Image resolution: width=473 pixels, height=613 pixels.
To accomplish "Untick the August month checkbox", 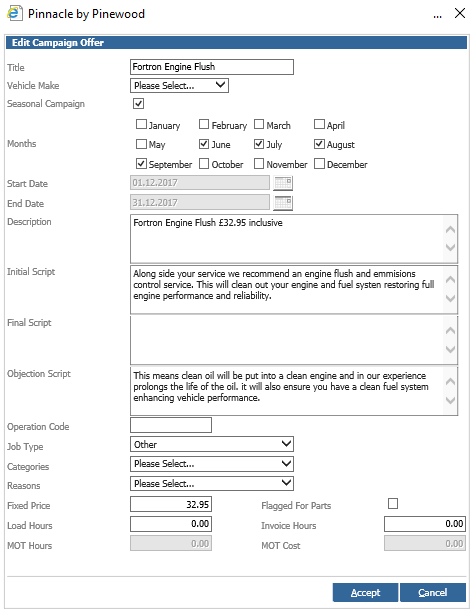I will pyautogui.click(x=319, y=144).
